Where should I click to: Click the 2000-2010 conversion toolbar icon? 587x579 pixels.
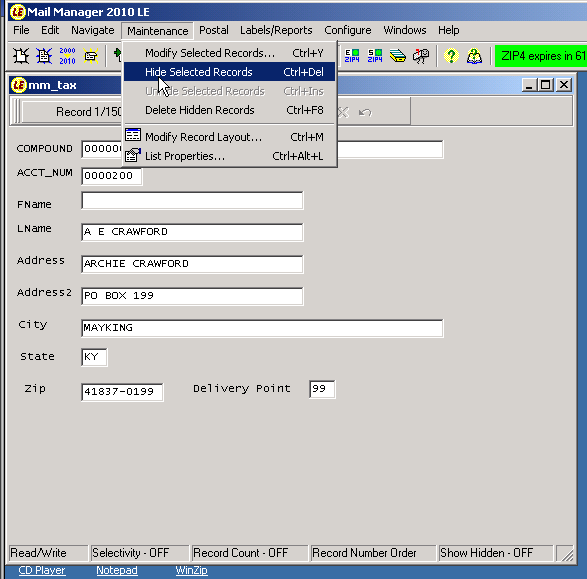click(x=67, y=56)
